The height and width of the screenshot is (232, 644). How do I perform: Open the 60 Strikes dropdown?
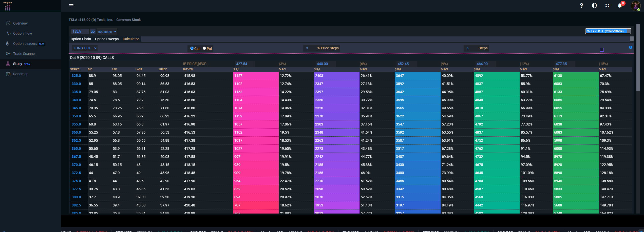click(107, 32)
